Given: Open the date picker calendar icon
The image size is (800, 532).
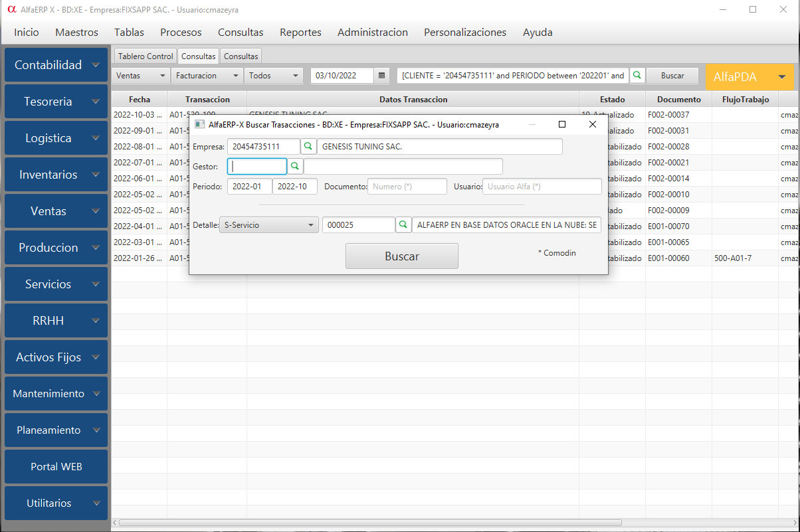Looking at the screenshot, I should pos(381,76).
